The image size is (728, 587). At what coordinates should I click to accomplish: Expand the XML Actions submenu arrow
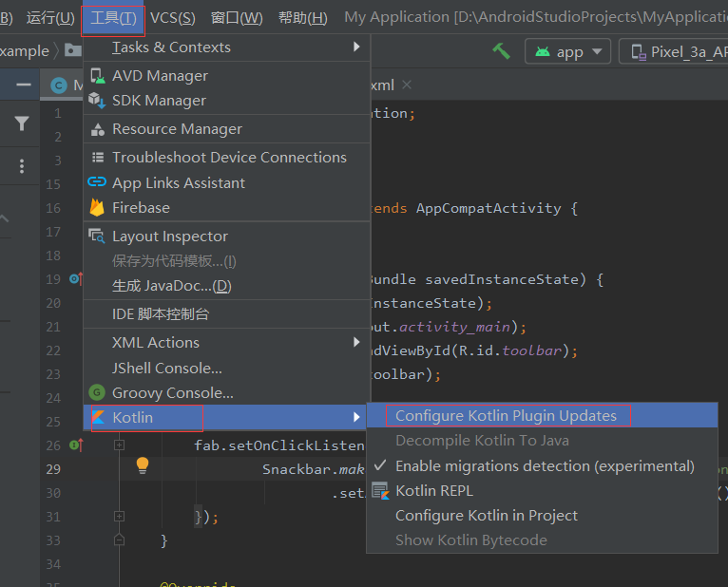click(x=356, y=342)
